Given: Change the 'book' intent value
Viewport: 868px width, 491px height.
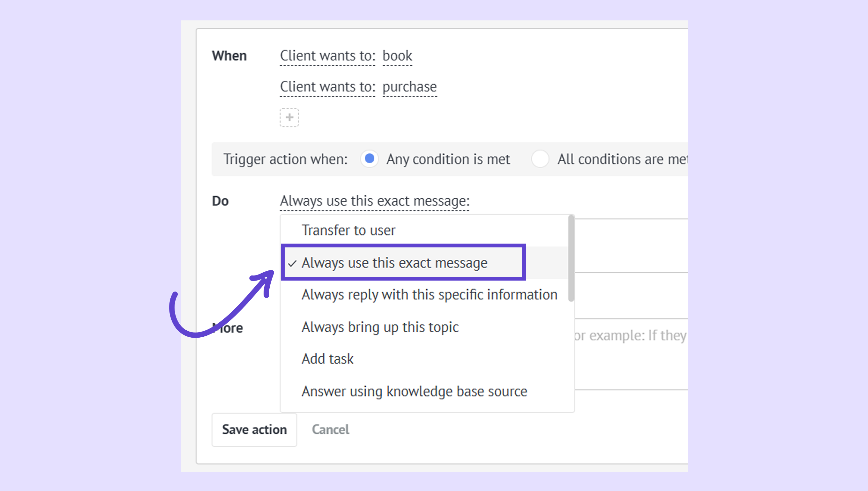Looking at the screenshot, I should click(397, 56).
